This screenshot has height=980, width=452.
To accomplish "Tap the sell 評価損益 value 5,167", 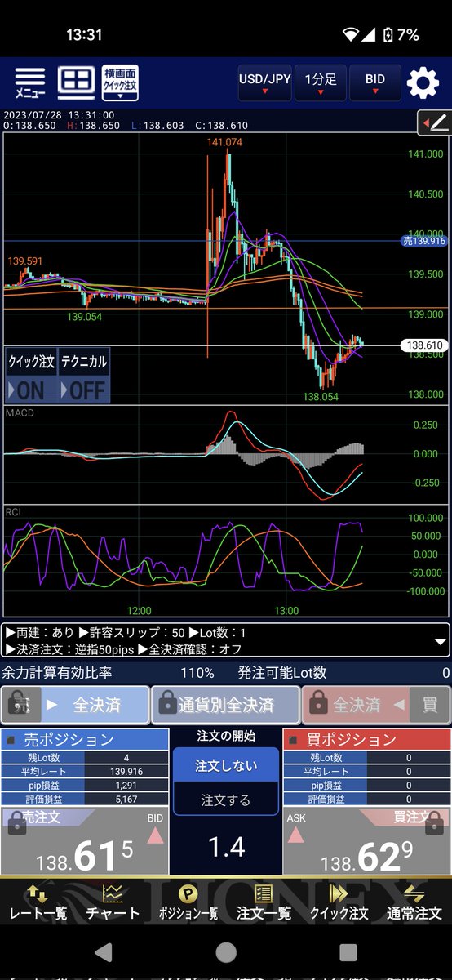I will click(x=126, y=798).
